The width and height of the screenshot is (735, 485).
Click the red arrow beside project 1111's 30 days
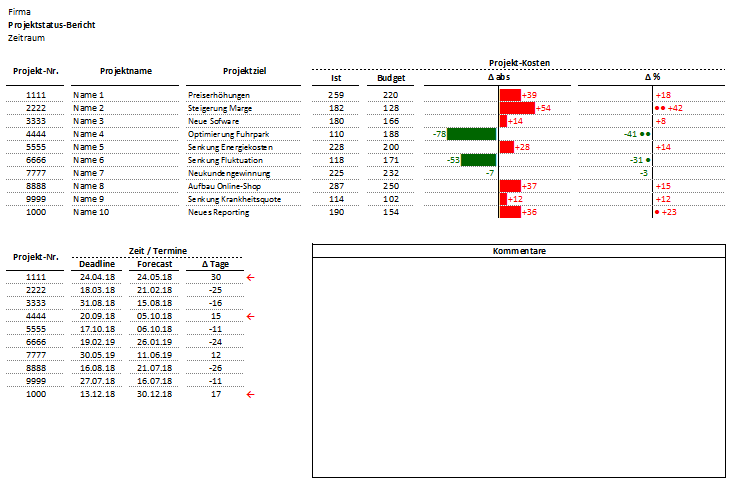point(251,276)
